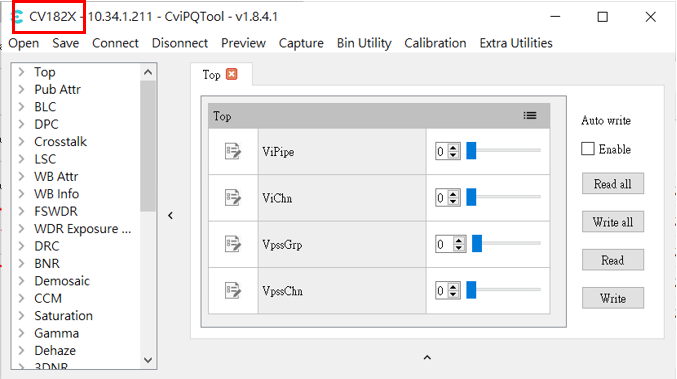Viewport: 677px width, 379px height.
Task: Open the Extra Utilities menu
Action: (x=516, y=43)
